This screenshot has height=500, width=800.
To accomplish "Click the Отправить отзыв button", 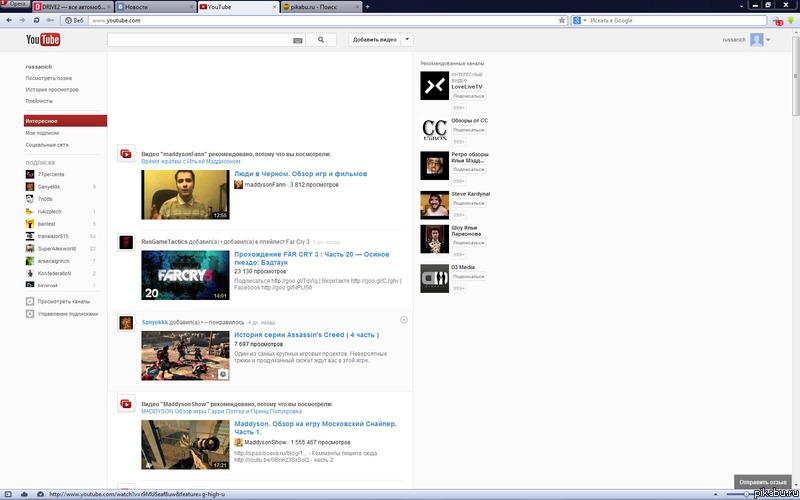I will (763, 482).
